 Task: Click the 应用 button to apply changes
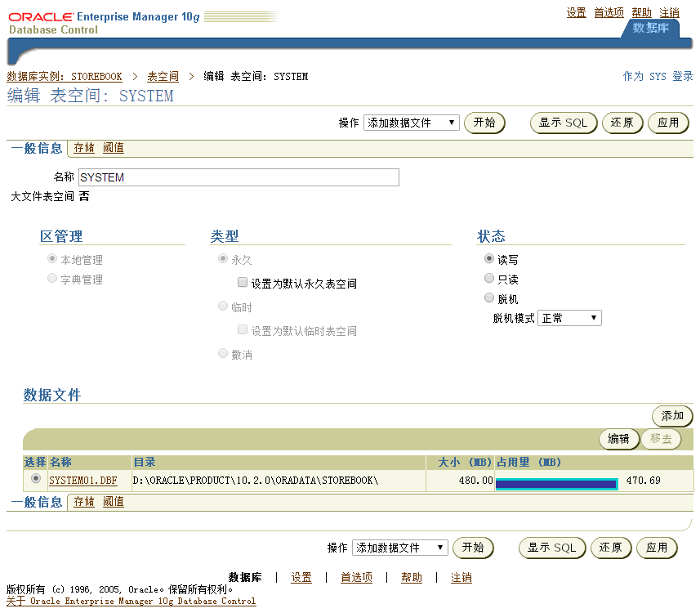(x=669, y=122)
